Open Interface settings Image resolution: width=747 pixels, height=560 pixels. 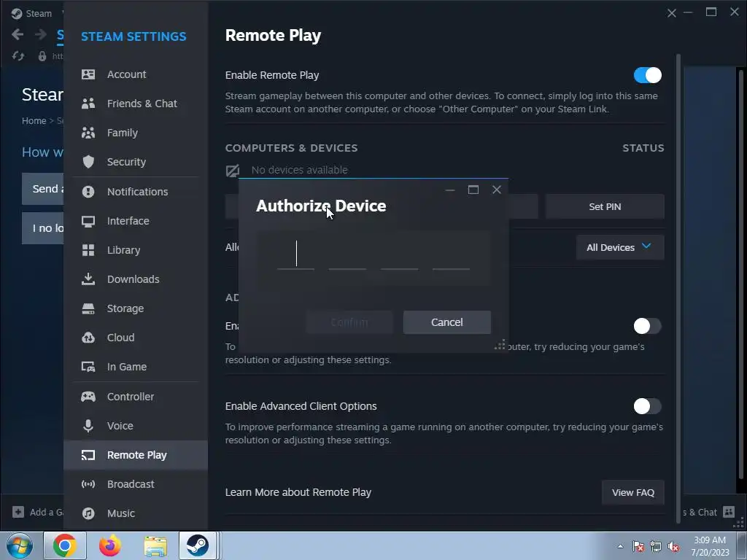[136, 221]
